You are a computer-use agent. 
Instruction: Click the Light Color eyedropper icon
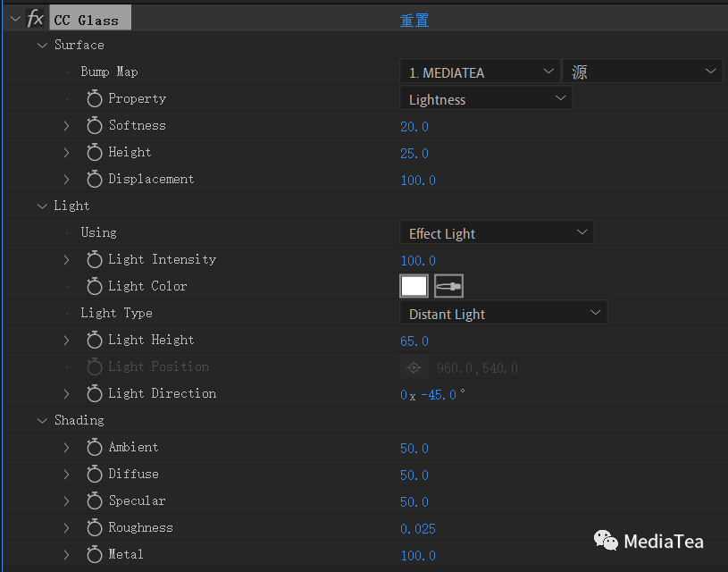coord(448,285)
